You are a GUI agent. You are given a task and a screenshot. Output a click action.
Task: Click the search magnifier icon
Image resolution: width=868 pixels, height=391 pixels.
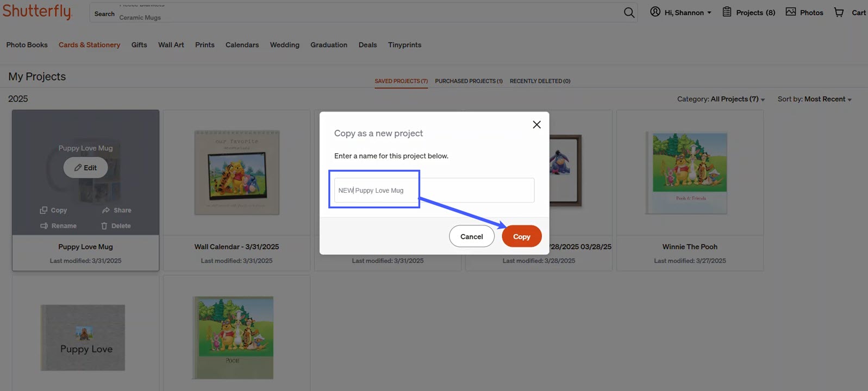point(629,12)
